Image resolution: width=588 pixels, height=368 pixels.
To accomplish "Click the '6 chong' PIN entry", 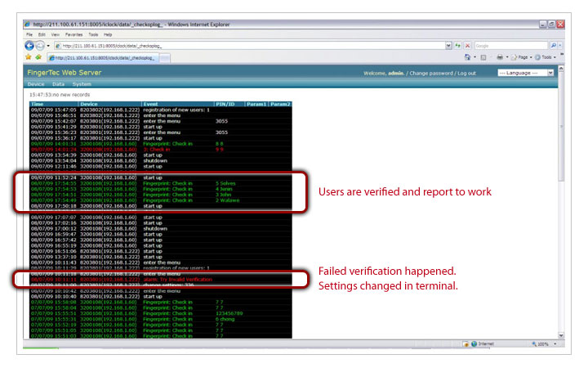I will pyautogui.click(x=225, y=319).
